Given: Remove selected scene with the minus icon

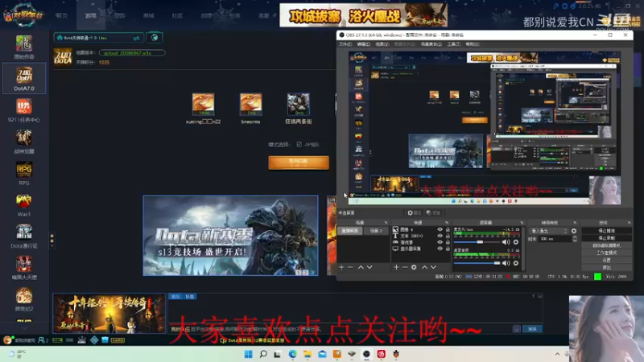Looking at the screenshot, I should pyautogui.click(x=350, y=267).
